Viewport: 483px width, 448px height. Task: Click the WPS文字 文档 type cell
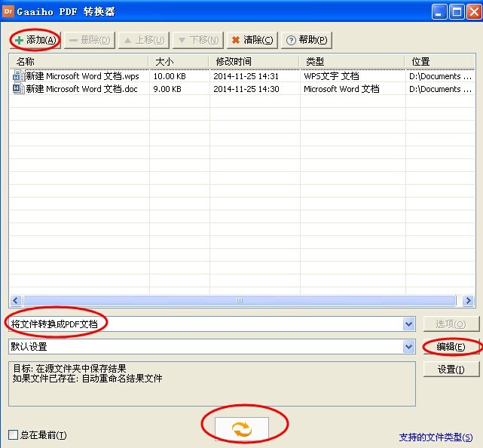(x=332, y=76)
